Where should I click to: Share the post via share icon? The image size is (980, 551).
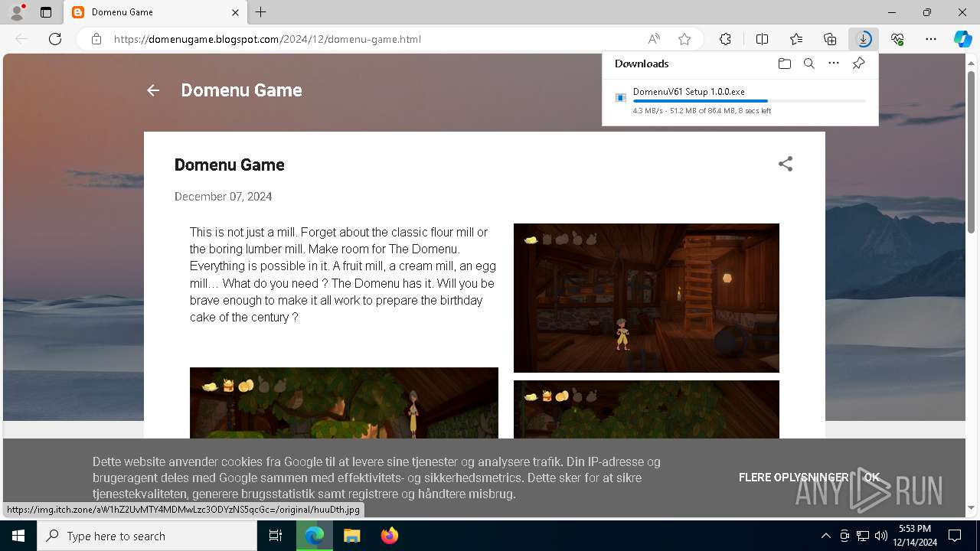point(786,164)
